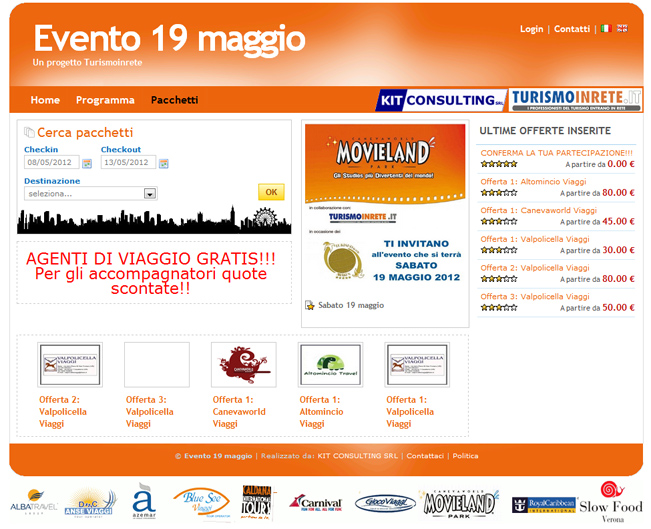The image size is (651, 529).
Task: Open Offerta 1: Altomincio Viaggi in latest offers
Action: coord(534,181)
